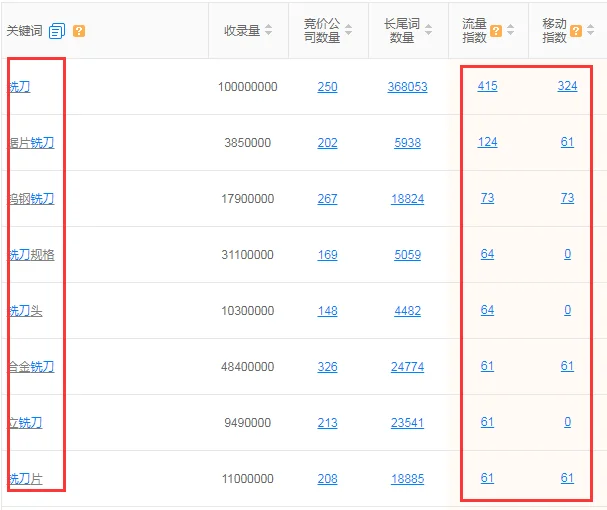607x510 pixels.
Task: Click mobile index value 324
Action: coord(567,87)
